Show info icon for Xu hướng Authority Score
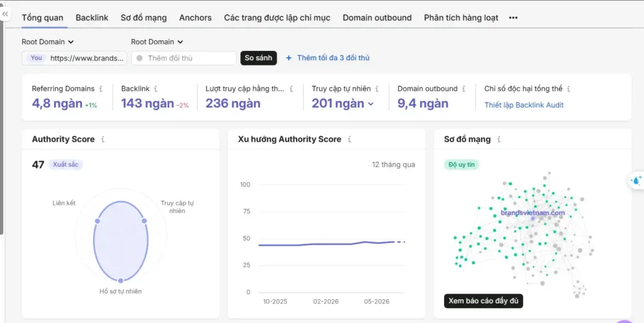 (x=349, y=139)
